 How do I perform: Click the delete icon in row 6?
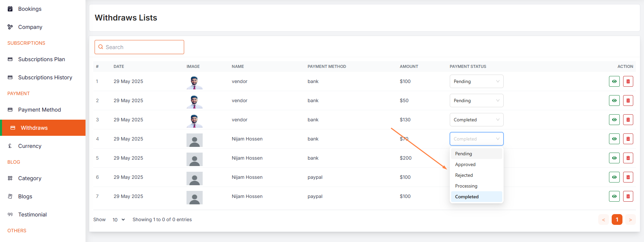(x=628, y=177)
